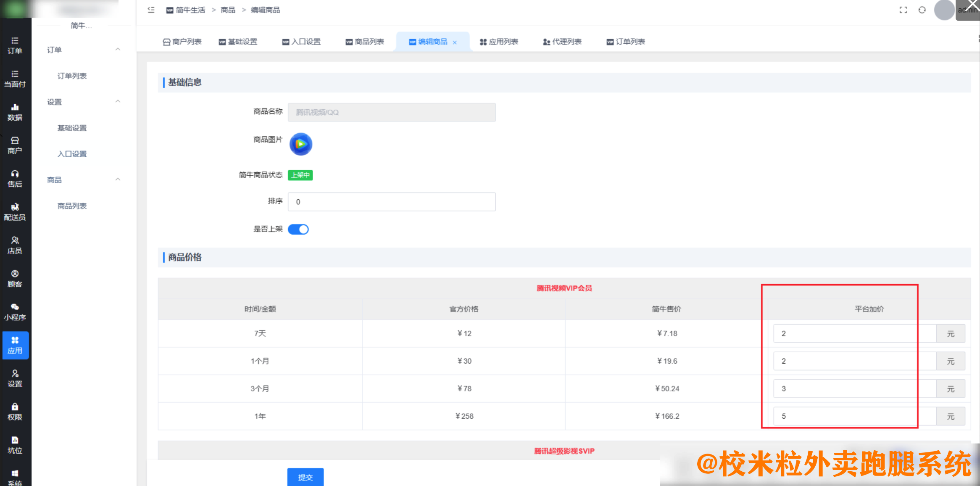Enter fullscreen mode via the top-right icon
Image resolution: width=980 pixels, height=486 pixels.
(903, 10)
